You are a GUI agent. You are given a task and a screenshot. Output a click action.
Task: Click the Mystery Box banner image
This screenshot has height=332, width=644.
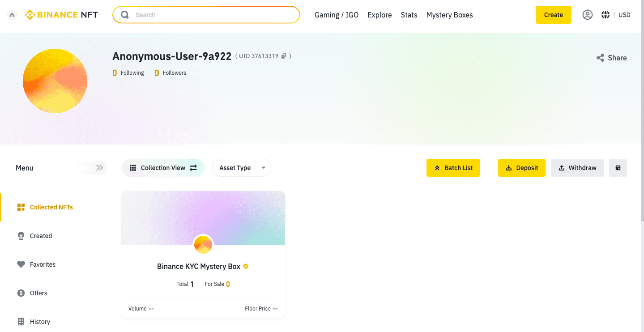coord(203,218)
